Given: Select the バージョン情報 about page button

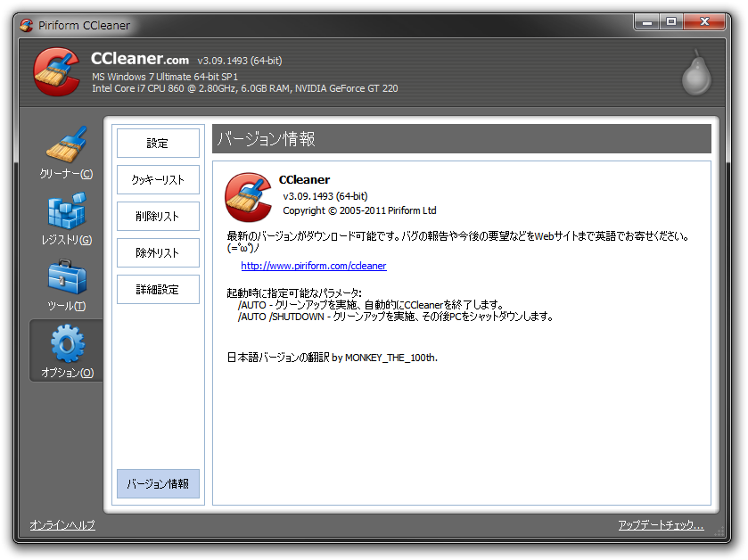Looking at the screenshot, I should (158, 483).
